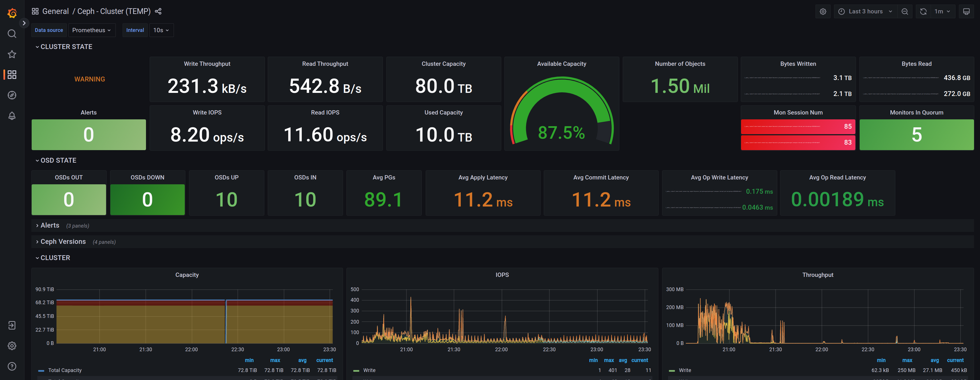Click the Grafana logo

[x=12, y=13]
